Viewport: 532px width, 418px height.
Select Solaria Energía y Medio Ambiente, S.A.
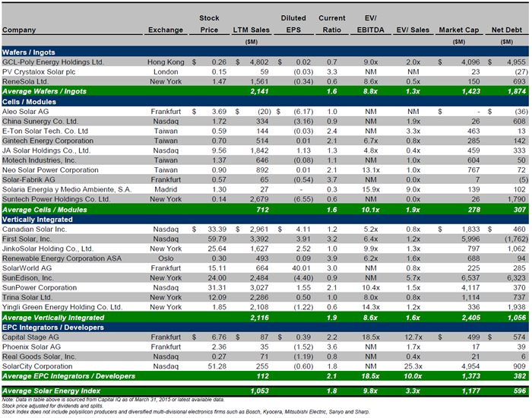67,189
